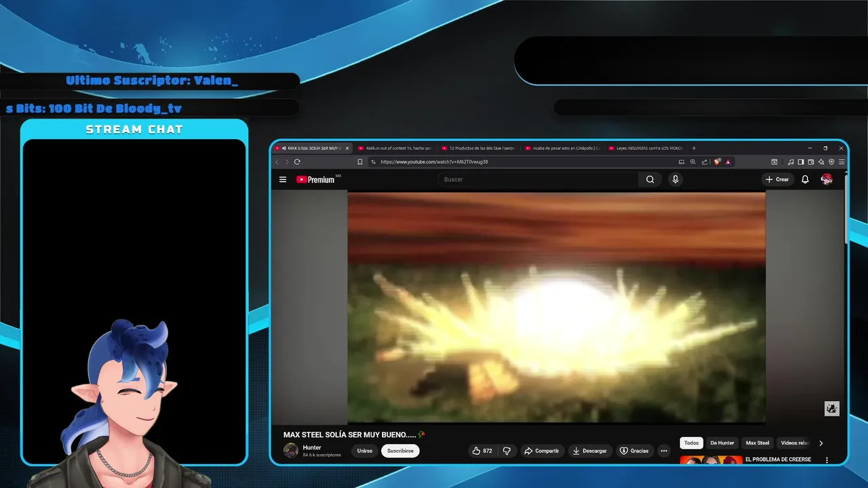Image resolution: width=868 pixels, height=488 pixels.
Task: Open 'EL PROBLEMA DE CREERSE' video thumbnail
Action: 711,460
